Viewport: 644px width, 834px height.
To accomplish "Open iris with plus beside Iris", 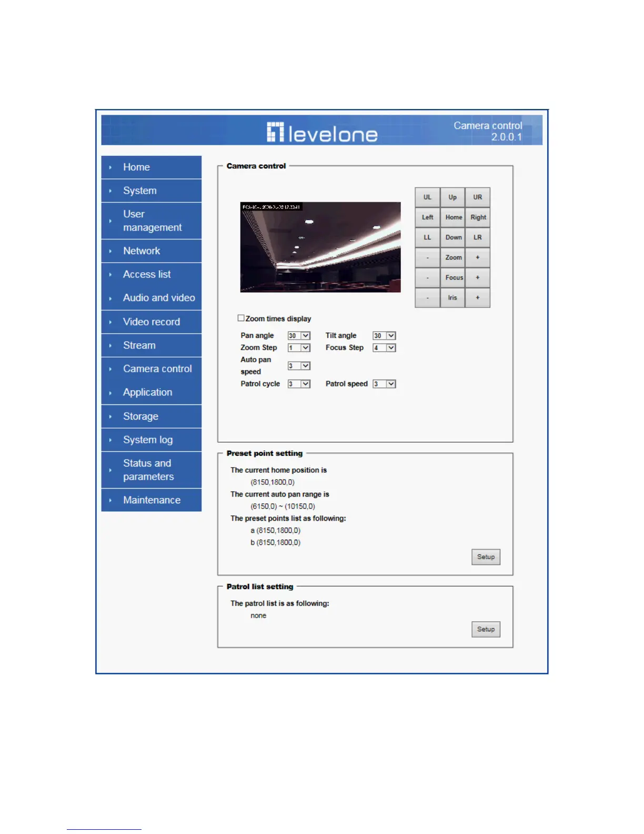I will [x=478, y=297].
